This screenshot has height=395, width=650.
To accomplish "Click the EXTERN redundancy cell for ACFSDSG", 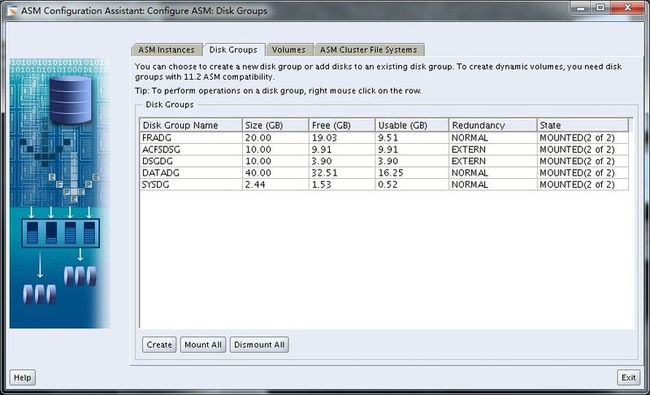I will tap(493, 149).
